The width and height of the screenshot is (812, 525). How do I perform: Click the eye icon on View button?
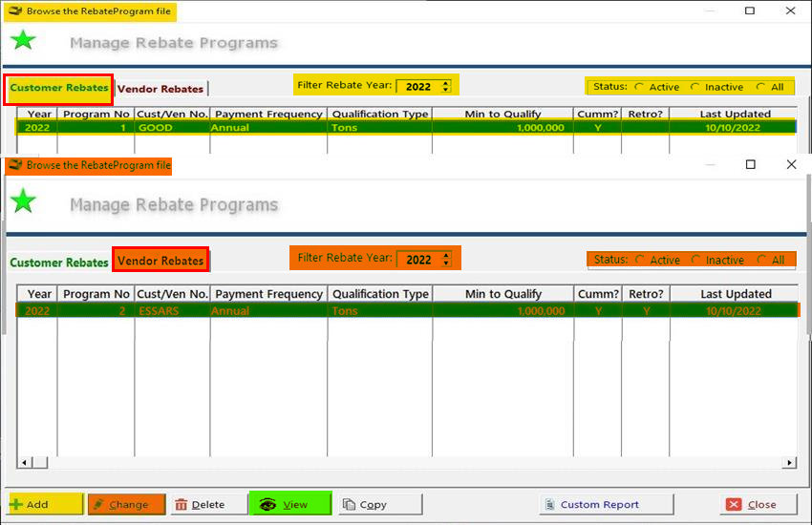(x=267, y=504)
